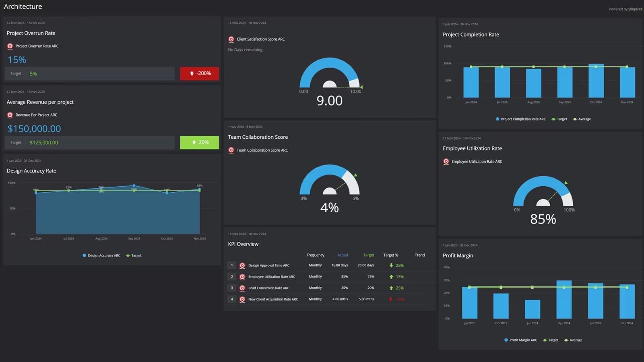Screen dimensions: 644x362
Task: Click the 15.00 days actual value
Action: tap(339, 265)
